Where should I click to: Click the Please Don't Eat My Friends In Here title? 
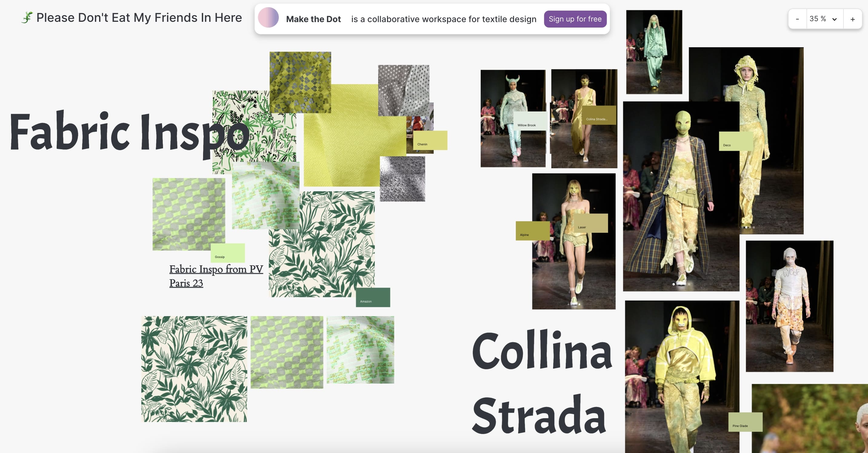point(139,18)
